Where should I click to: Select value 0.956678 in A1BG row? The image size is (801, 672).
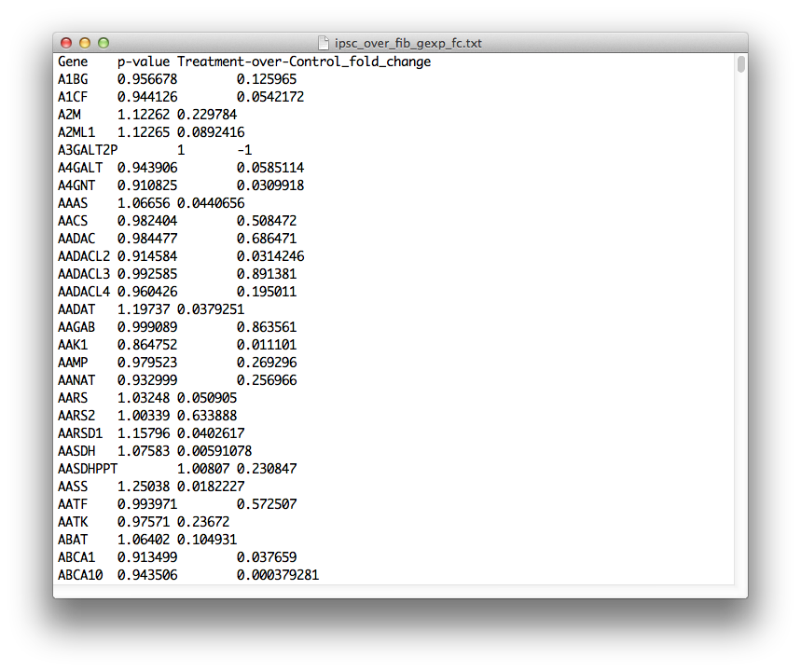[147, 79]
